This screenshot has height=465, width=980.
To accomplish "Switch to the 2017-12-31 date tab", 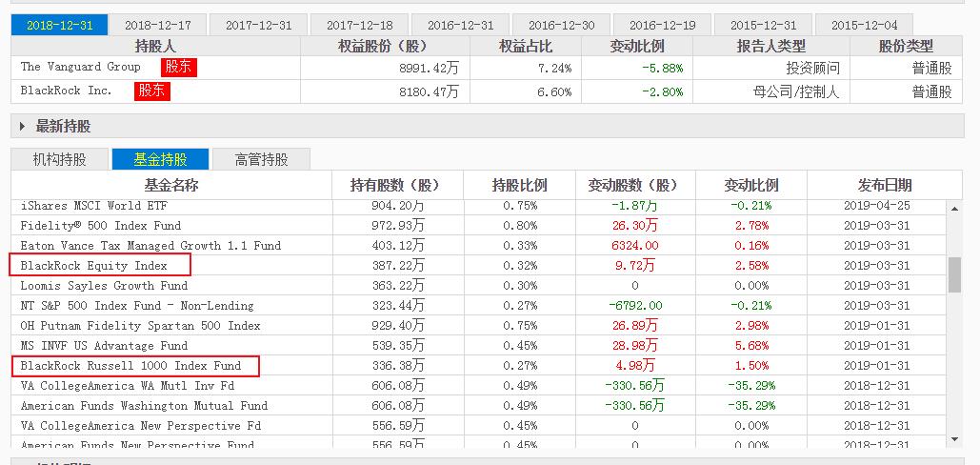I will coord(258,25).
